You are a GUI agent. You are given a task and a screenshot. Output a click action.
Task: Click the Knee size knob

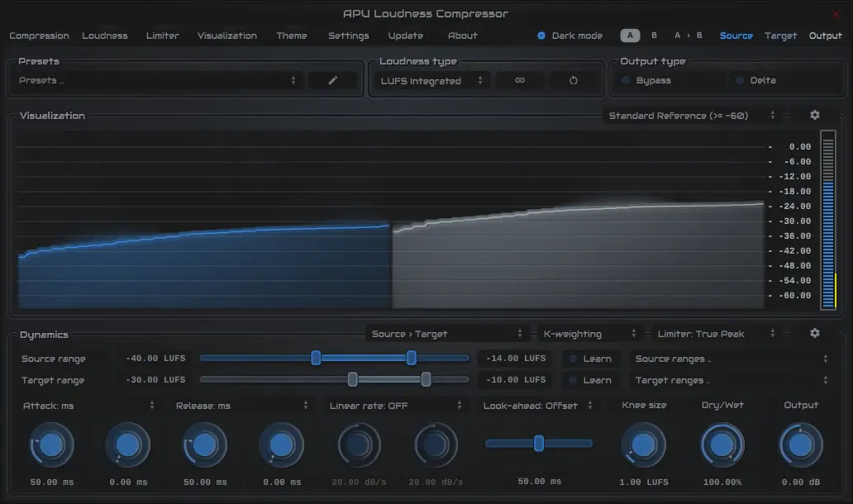coord(643,445)
